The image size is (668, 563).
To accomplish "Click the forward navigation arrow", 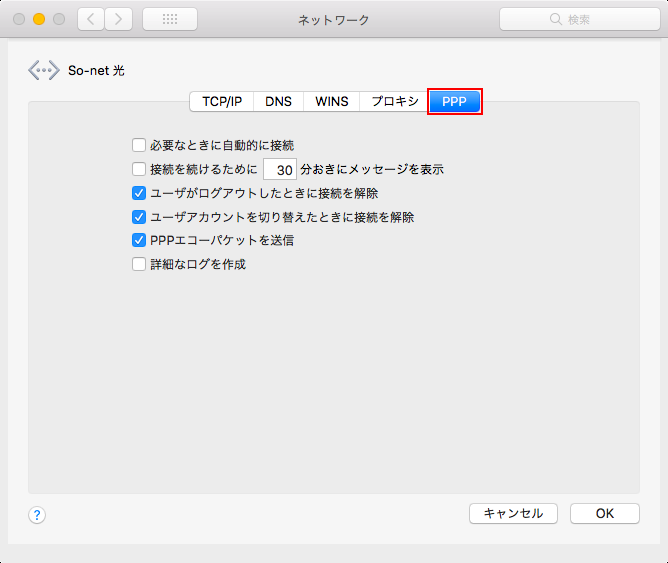I will coord(119,19).
